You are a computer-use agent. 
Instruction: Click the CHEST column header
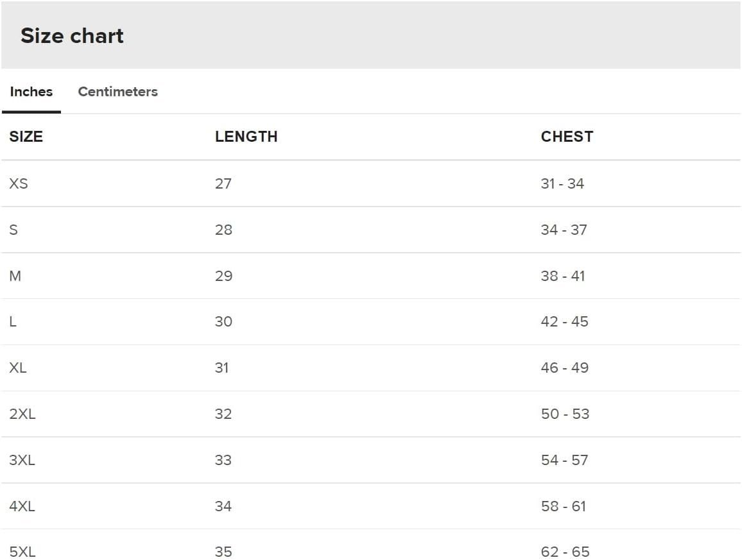click(x=567, y=136)
